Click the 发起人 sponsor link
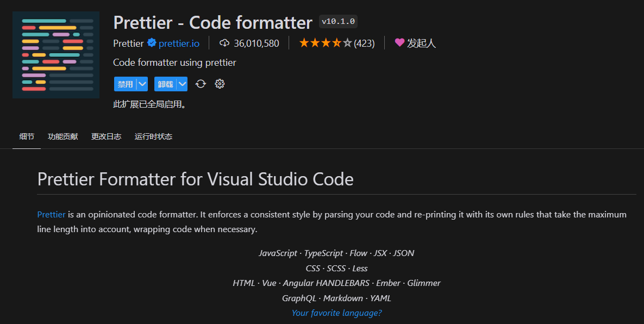 tap(421, 43)
